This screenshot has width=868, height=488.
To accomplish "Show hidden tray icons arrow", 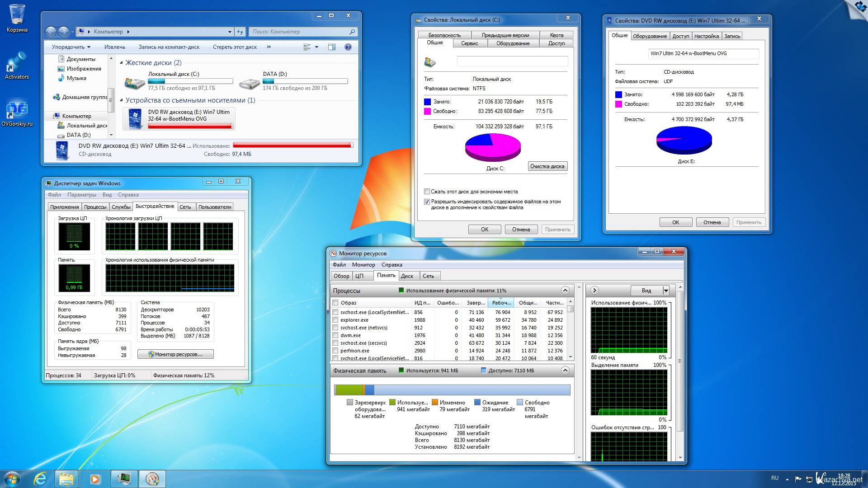I will point(787,479).
